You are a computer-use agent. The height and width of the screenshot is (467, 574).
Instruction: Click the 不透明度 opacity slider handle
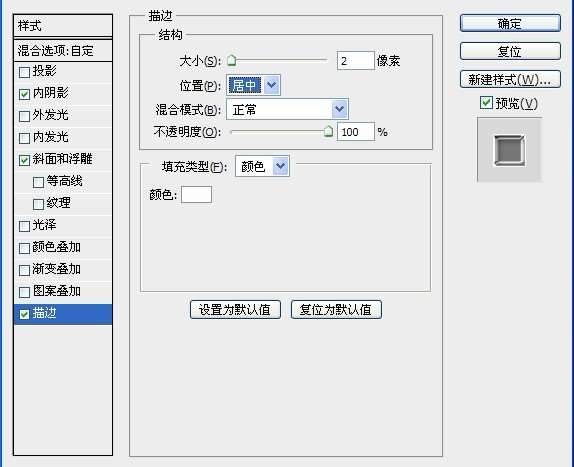pyautogui.click(x=328, y=131)
